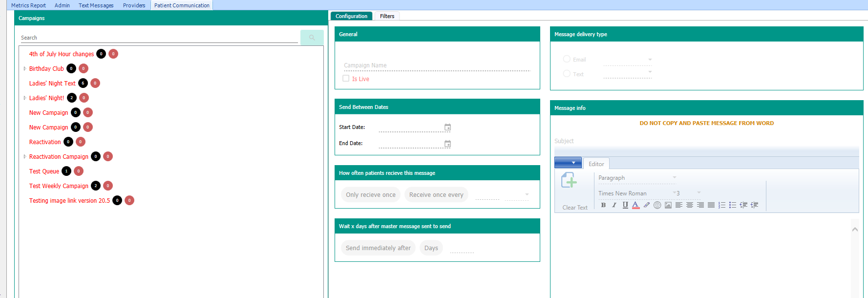Select the Test Queue campaign
Image resolution: width=868 pixels, height=298 pixels.
tap(44, 171)
